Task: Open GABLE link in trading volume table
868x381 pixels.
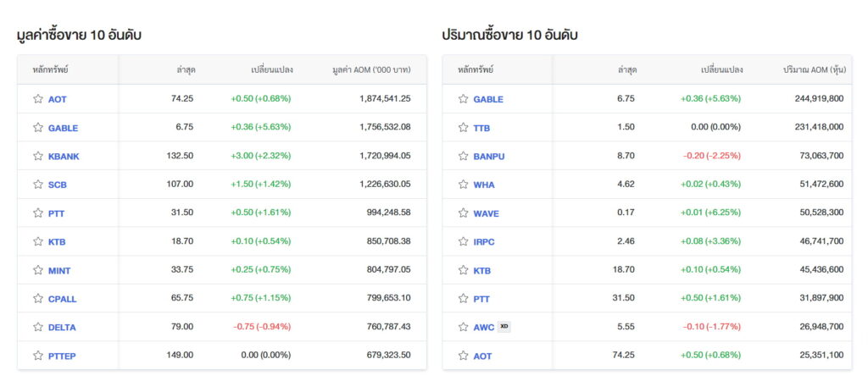Action: coord(488,100)
